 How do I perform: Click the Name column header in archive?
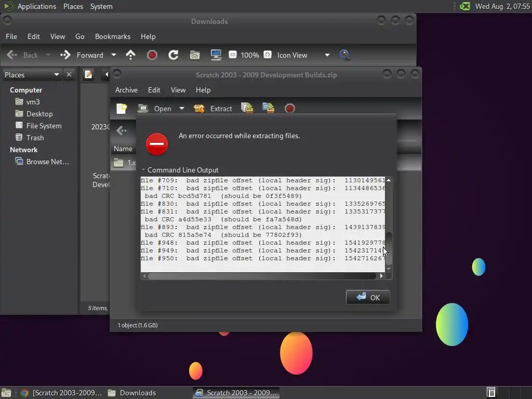pos(123,149)
